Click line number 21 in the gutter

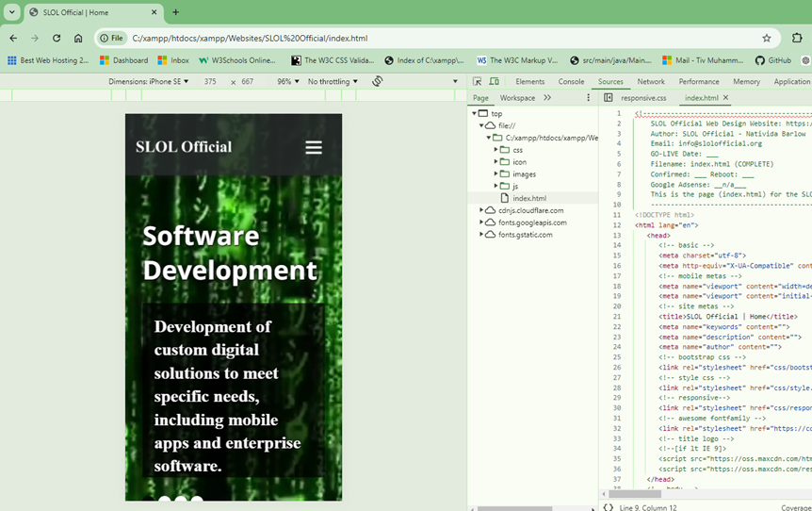point(617,317)
